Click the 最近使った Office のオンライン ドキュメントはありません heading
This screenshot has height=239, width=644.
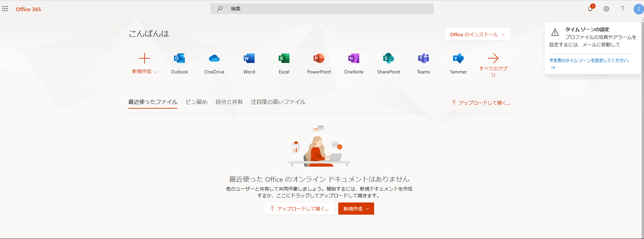(319, 179)
